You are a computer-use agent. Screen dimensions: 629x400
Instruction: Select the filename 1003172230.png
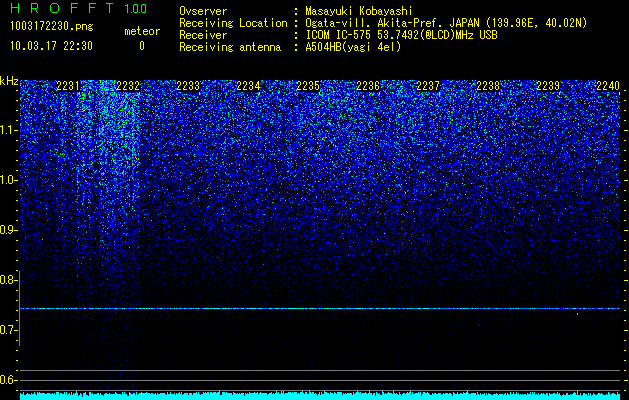coord(52,27)
